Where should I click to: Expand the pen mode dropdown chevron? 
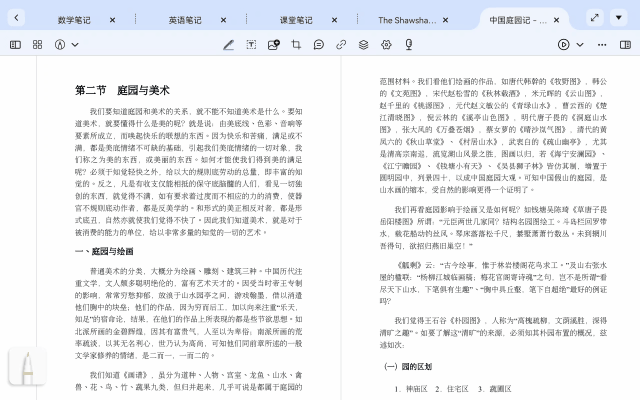[x=75, y=45]
